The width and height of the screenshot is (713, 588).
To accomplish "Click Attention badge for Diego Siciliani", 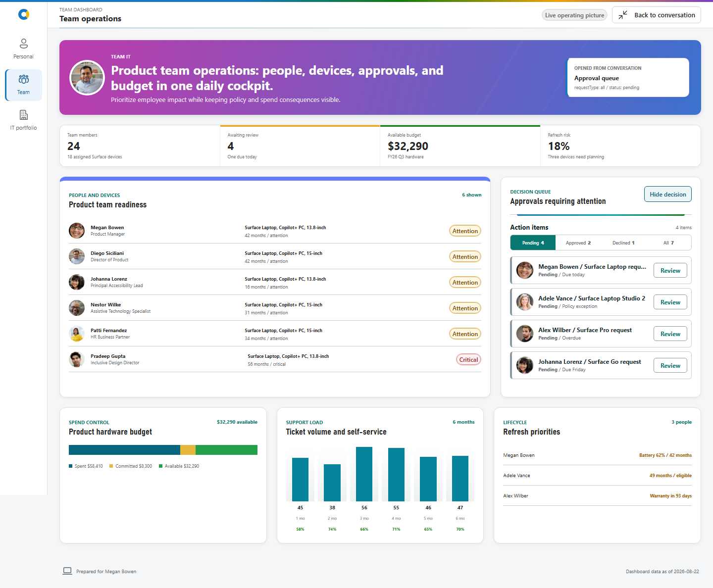I will [465, 257].
